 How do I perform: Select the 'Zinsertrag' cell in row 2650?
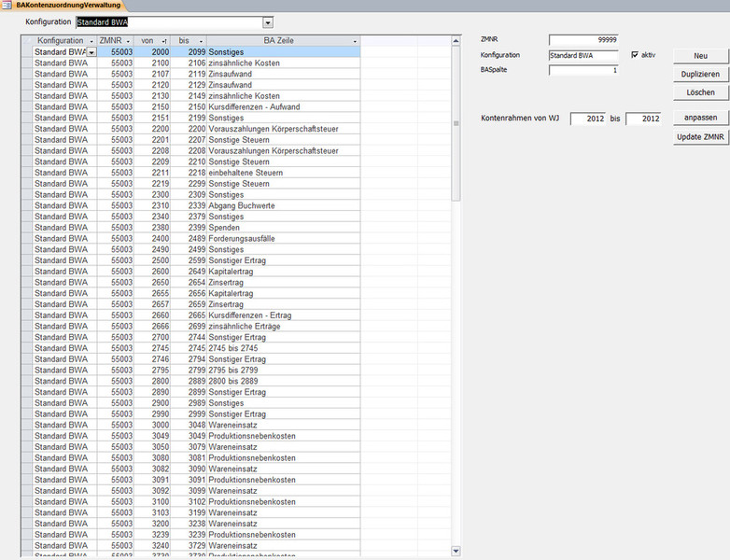[x=284, y=283]
